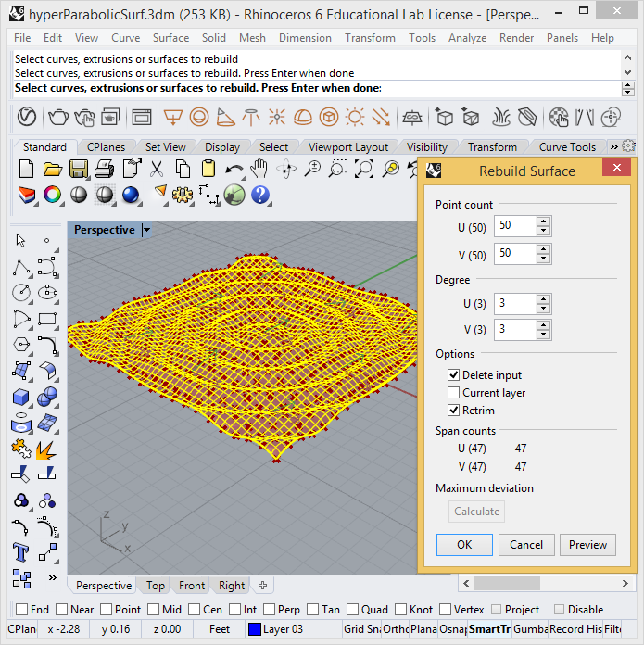This screenshot has width=644, height=645.
Task: Click the command prompt input line
Action: point(317,88)
